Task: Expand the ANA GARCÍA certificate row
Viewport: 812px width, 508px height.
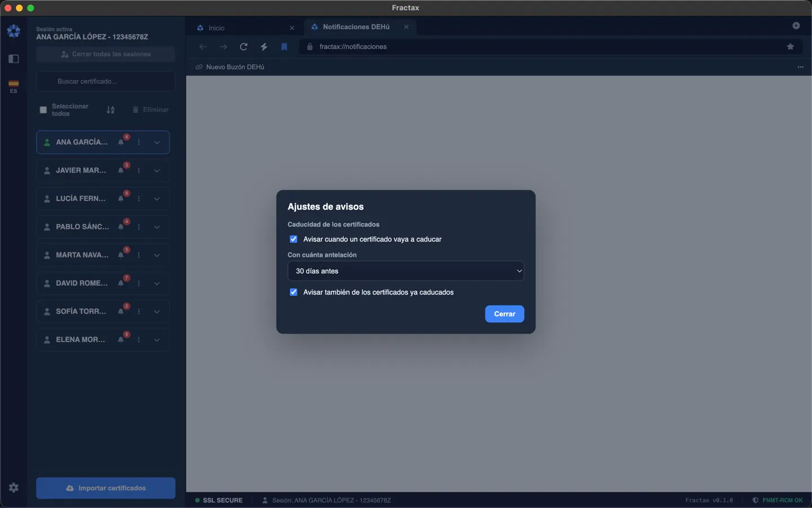Action: [x=157, y=142]
